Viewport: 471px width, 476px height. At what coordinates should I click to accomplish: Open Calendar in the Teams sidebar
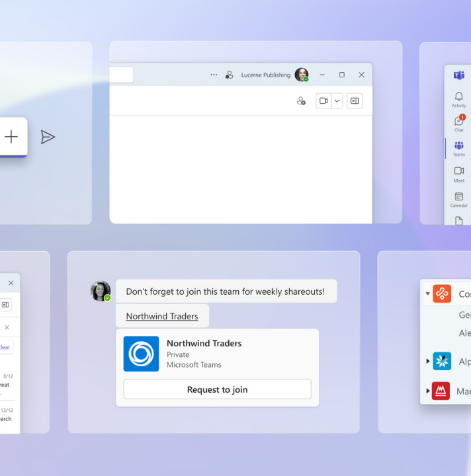click(x=459, y=200)
